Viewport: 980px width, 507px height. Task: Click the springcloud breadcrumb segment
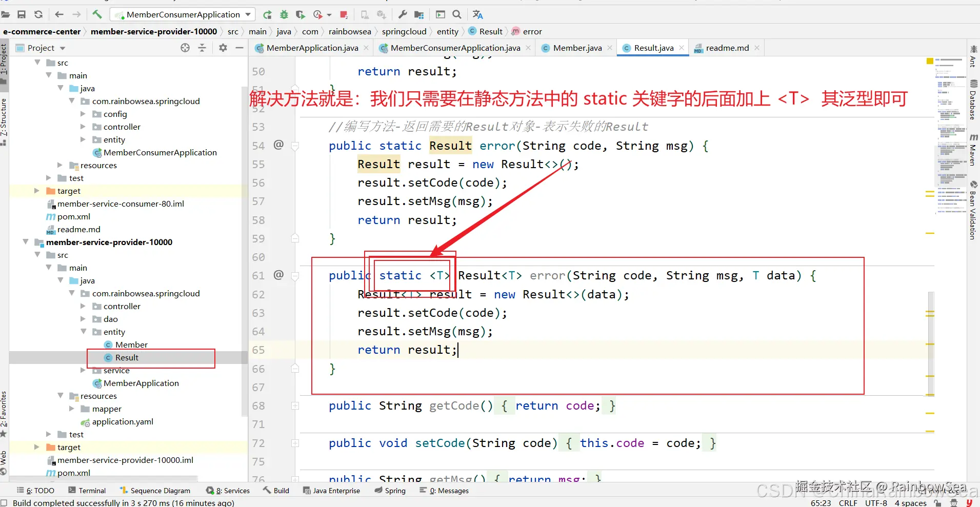(x=404, y=31)
